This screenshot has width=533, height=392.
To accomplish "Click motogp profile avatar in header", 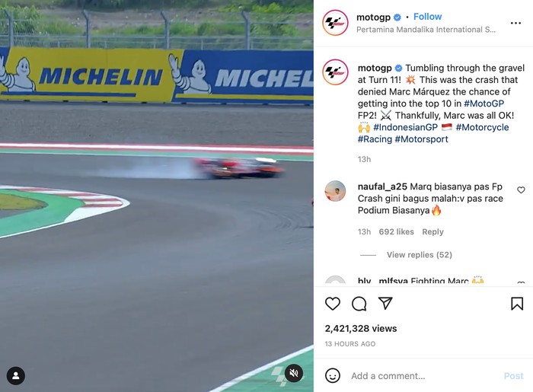I will (x=336, y=23).
